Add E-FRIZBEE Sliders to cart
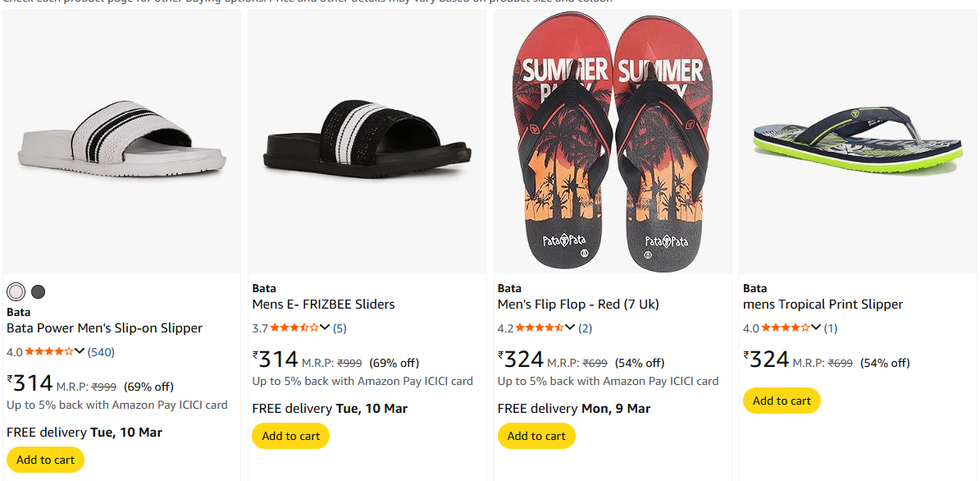 290,436
